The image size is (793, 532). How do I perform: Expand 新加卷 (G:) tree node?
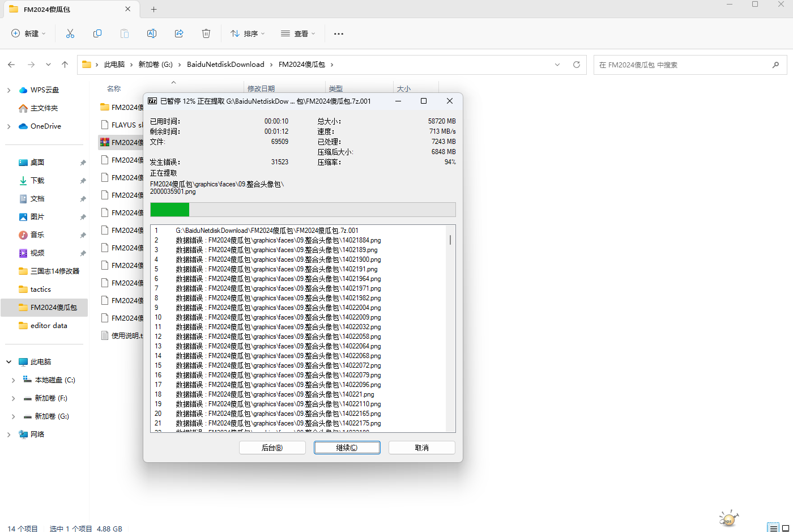[13, 416]
